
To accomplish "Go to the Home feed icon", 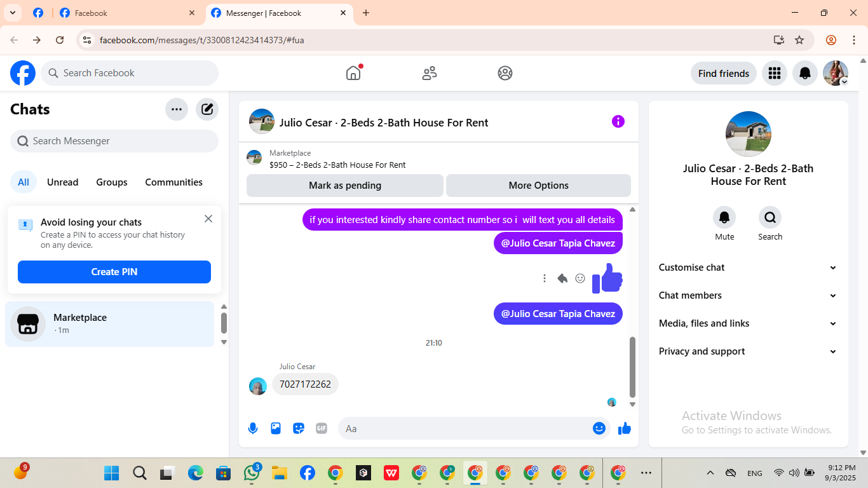I will (353, 73).
